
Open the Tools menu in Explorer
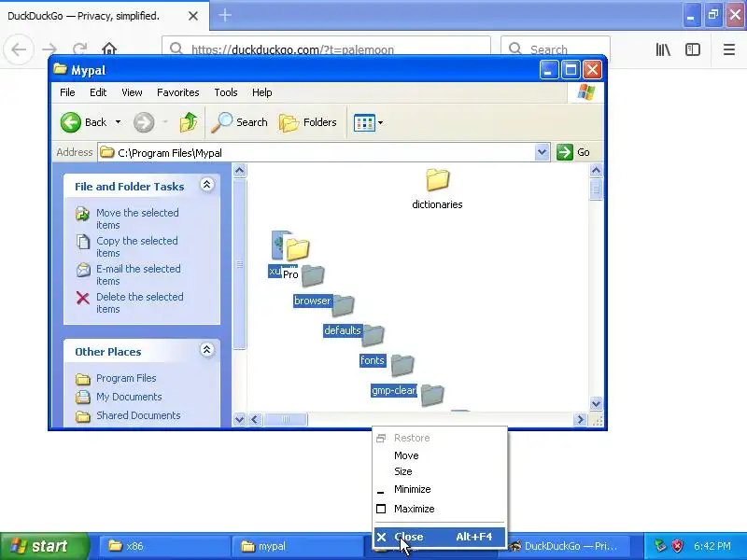click(225, 92)
